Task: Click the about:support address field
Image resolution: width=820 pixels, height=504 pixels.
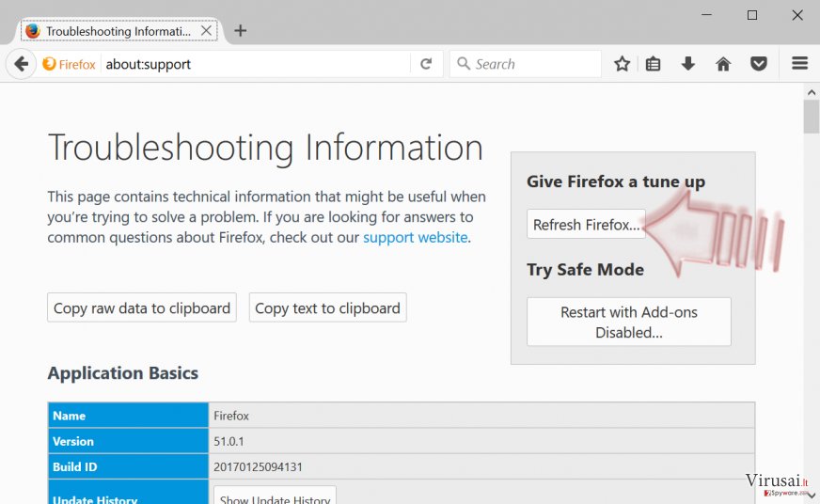Action: coord(256,64)
